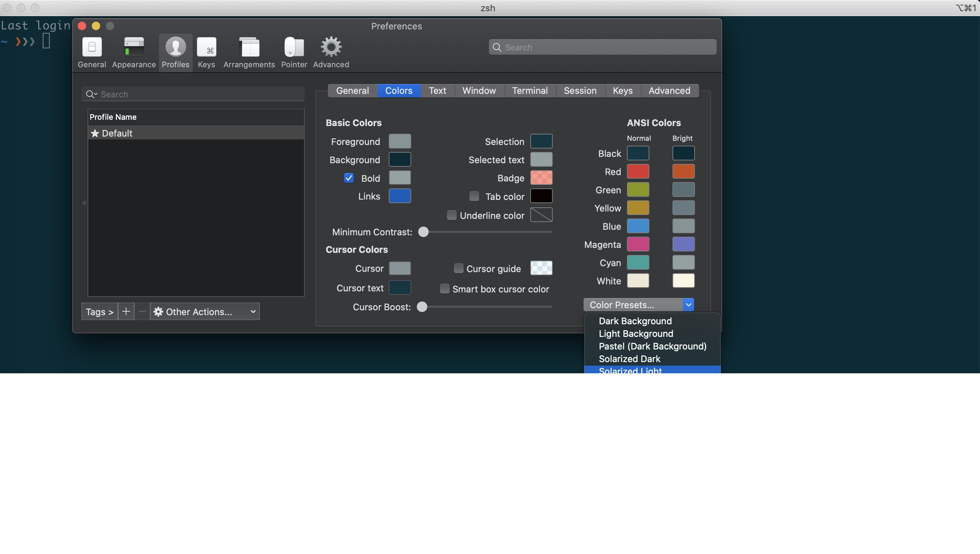980x554 pixels.
Task: Enable Smart box cursor color checkbox
Action: [x=444, y=289]
